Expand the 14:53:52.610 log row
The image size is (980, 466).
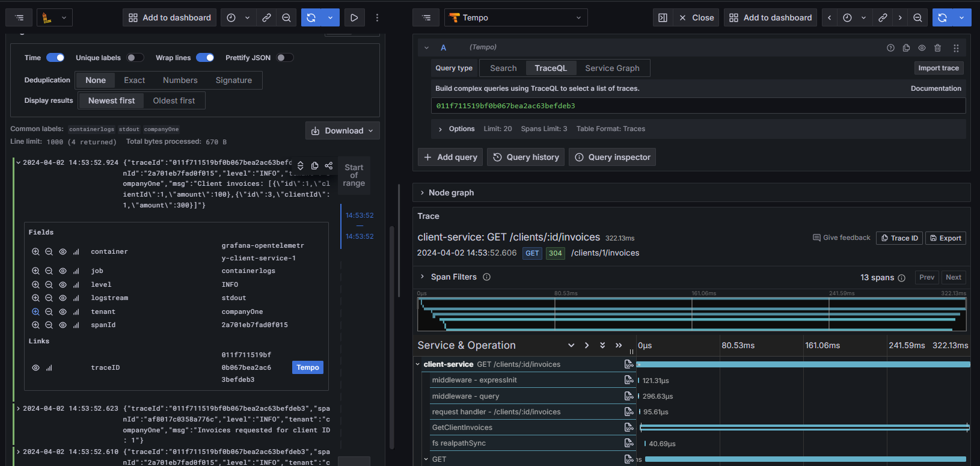[x=19, y=452]
